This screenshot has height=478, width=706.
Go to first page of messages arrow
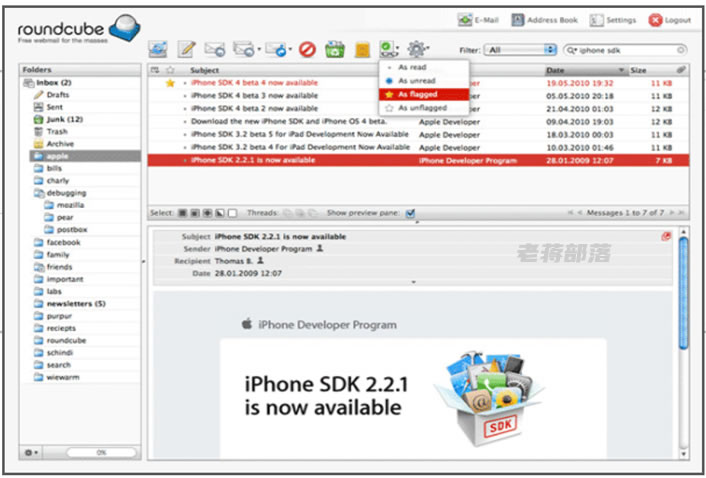[x=570, y=213]
